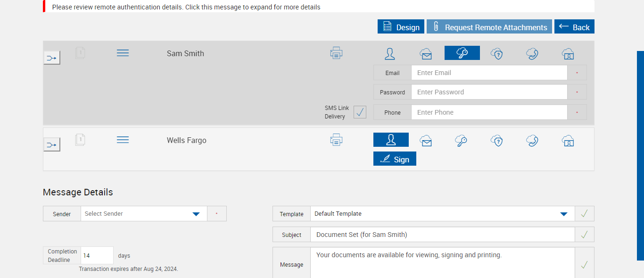Image resolution: width=644 pixels, height=278 pixels.
Task: Expand the remote authentication details message
Action: pos(186,7)
